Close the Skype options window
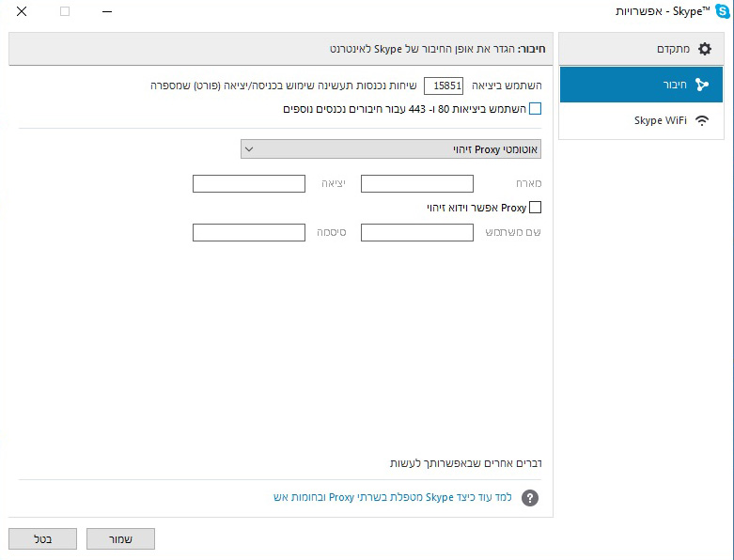 [x=22, y=11]
